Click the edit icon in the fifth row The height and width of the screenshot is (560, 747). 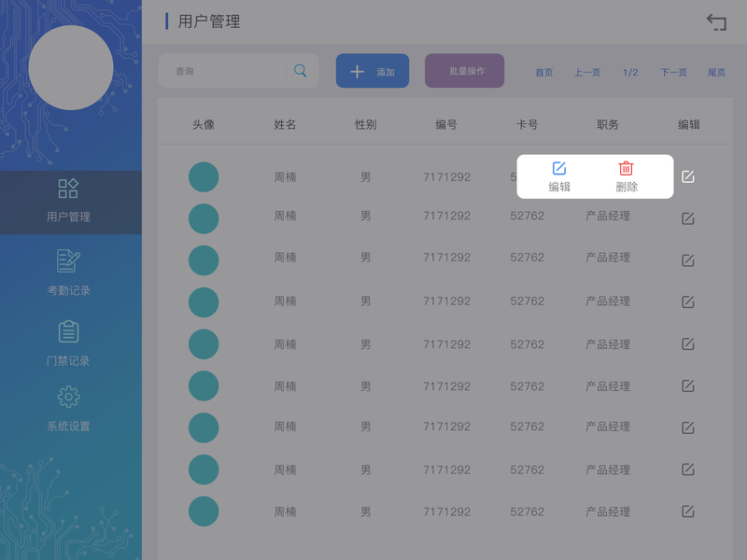tap(688, 343)
